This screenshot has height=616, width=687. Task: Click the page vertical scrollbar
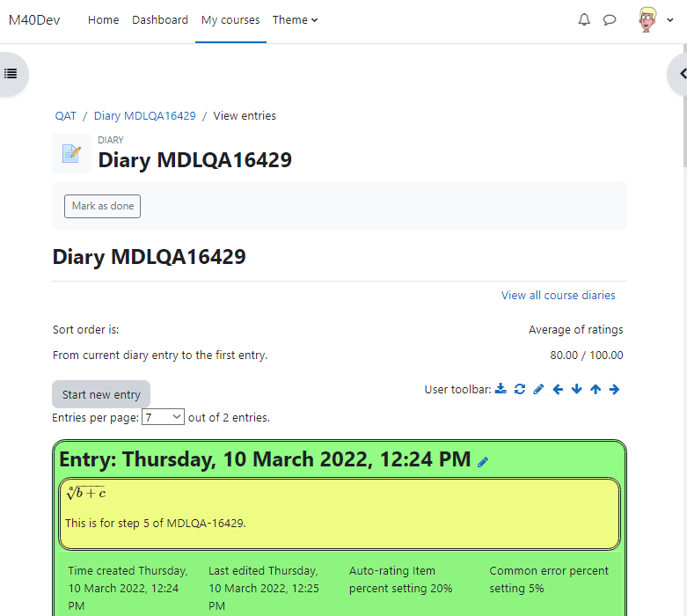pyautogui.click(x=684, y=106)
